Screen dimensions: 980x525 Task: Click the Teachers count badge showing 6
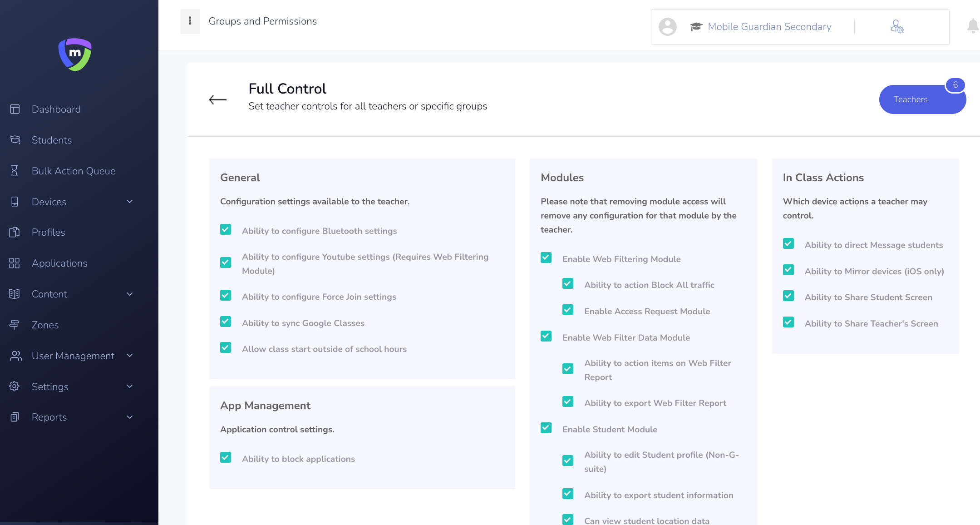coord(955,85)
